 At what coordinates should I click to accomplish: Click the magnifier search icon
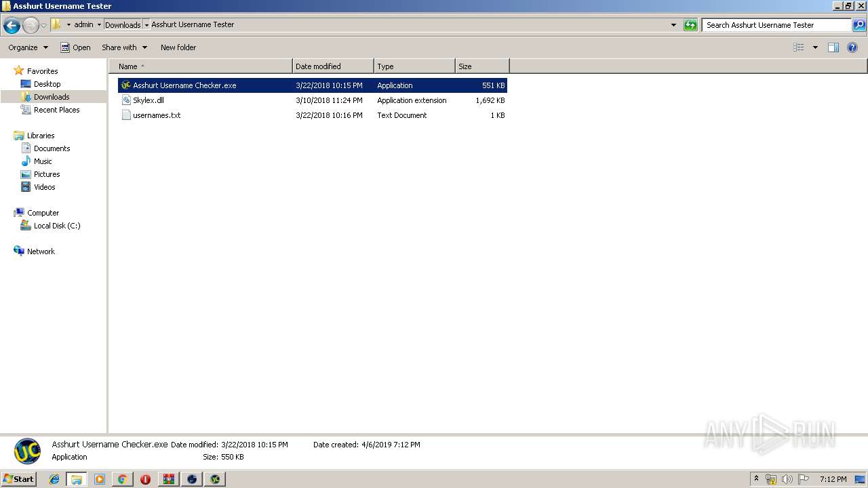pyautogui.click(x=859, y=25)
